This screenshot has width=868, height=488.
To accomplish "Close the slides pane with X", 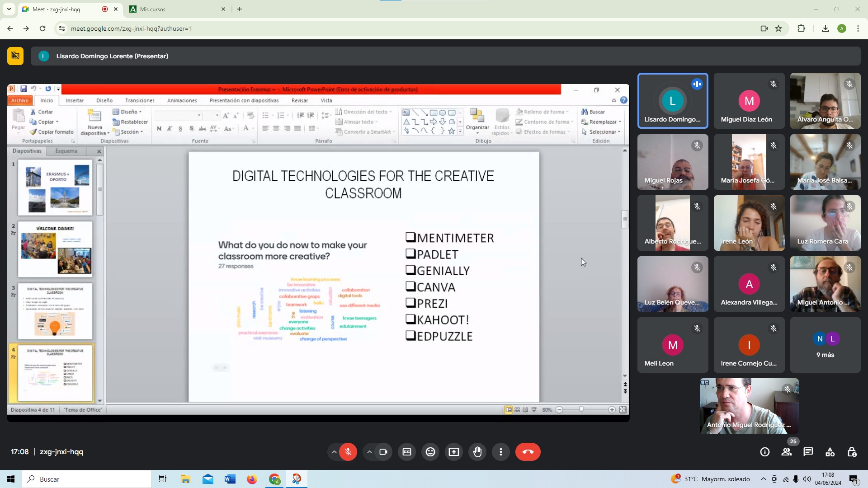I will point(99,151).
